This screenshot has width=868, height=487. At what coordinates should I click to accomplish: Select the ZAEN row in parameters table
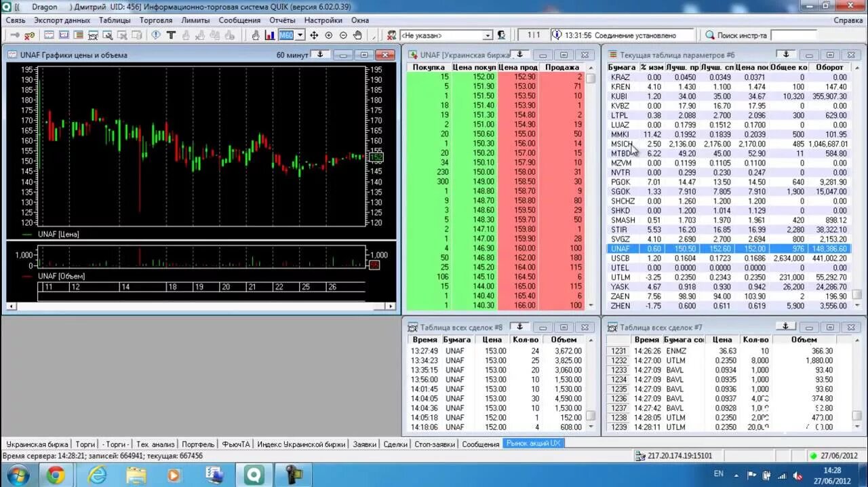tap(728, 296)
